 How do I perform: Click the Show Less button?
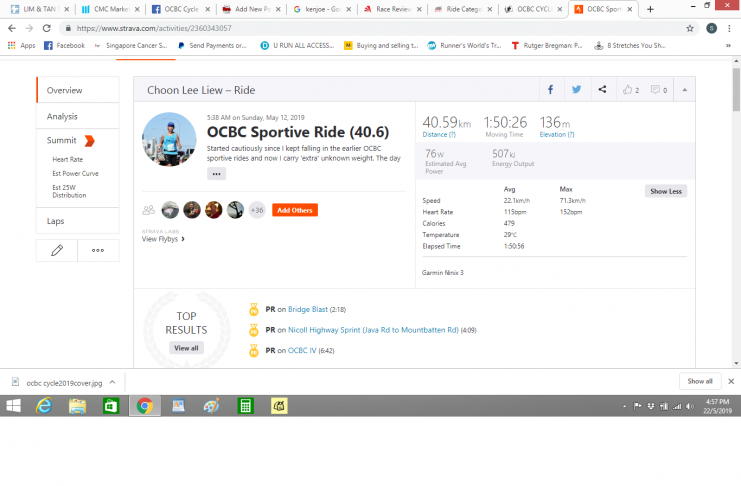666,191
